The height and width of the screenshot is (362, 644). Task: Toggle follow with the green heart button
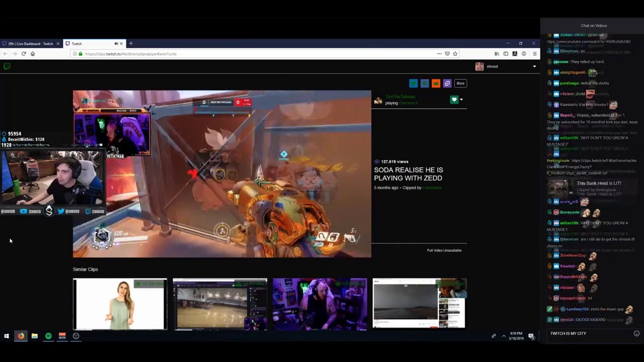[454, 100]
